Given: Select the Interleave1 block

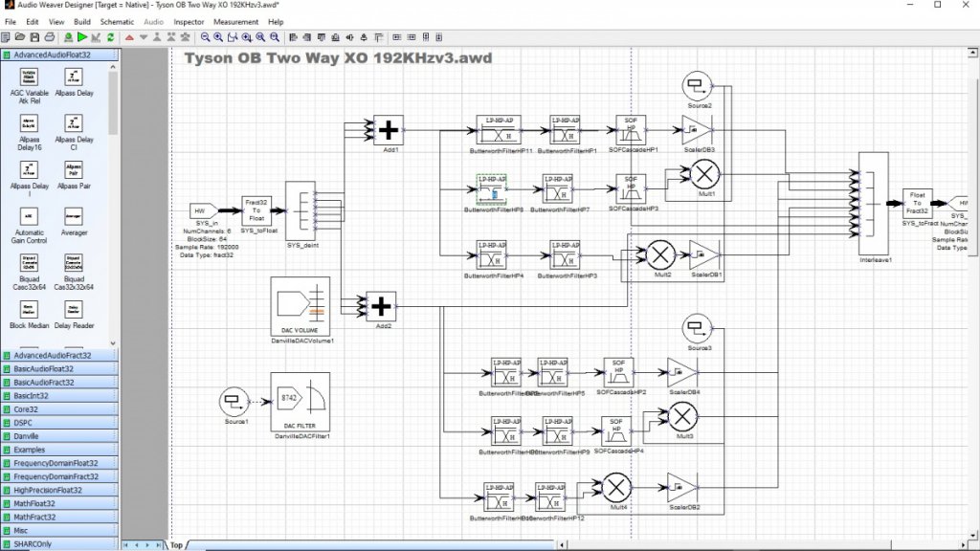Looking at the screenshot, I should pyautogui.click(x=874, y=203).
